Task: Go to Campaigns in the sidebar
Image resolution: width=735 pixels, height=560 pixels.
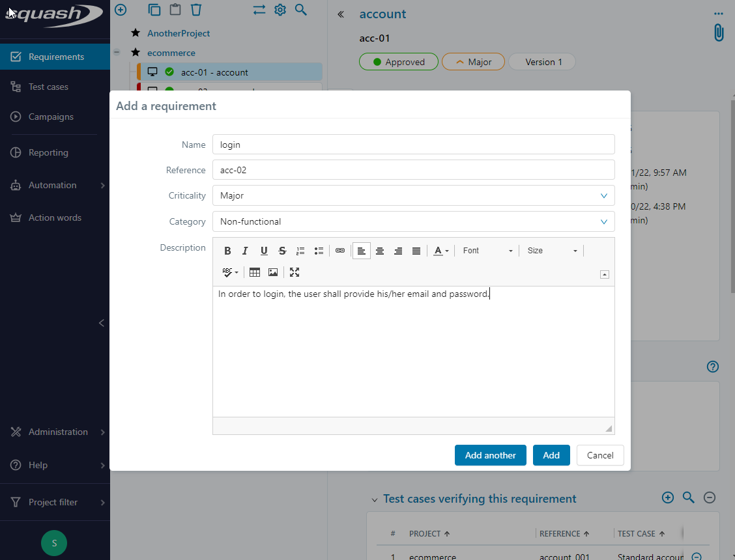Action: pyautogui.click(x=51, y=117)
